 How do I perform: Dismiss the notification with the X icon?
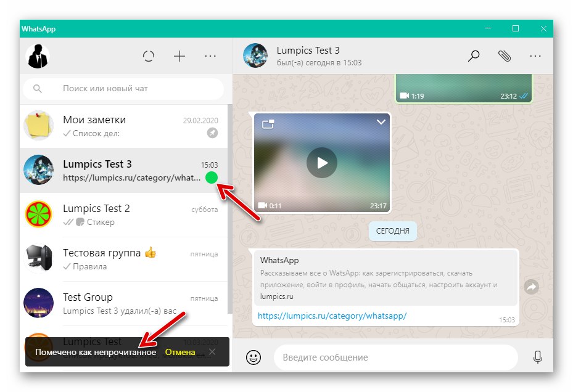click(x=213, y=352)
